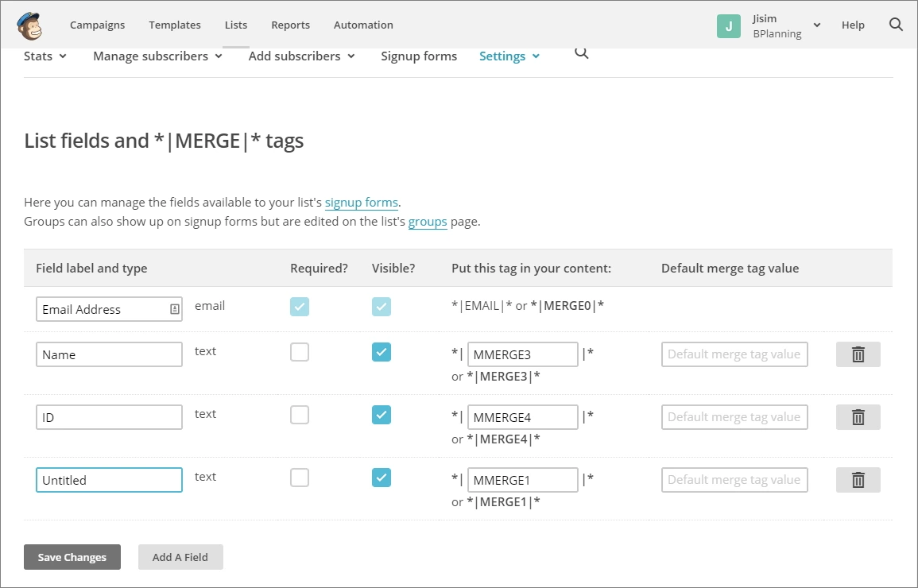918x588 pixels.
Task: Delete the Name field with trash icon
Action: [x=858, y=354]
